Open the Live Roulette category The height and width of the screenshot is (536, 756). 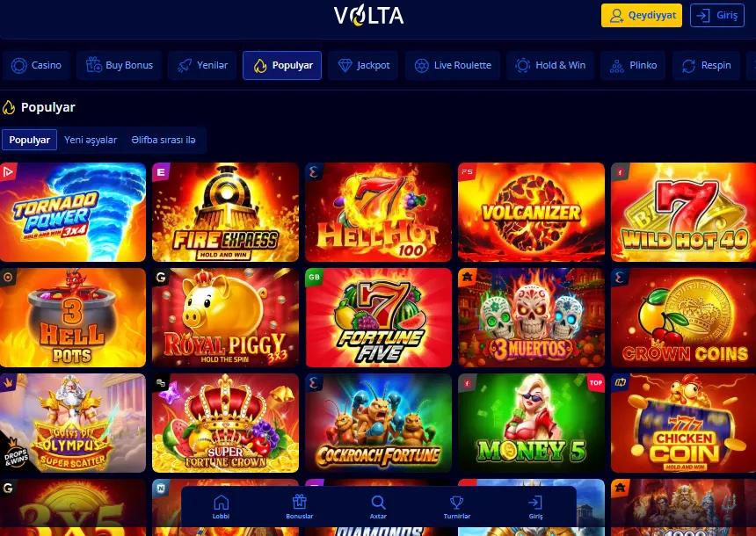tap(452, 65)
